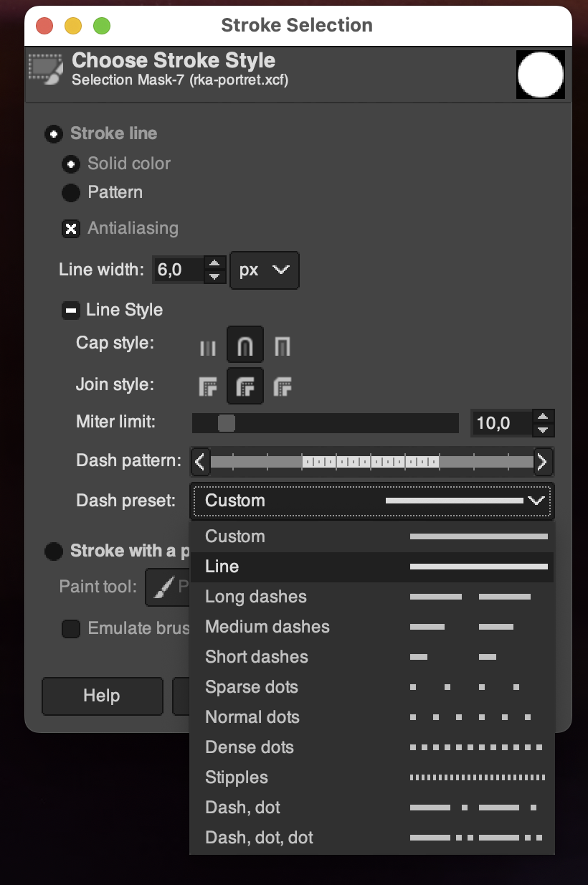Screen dimensions: 588x885
Task: Select the butt cap style icon
Action: pyautogui.click(x=208, y=348)
